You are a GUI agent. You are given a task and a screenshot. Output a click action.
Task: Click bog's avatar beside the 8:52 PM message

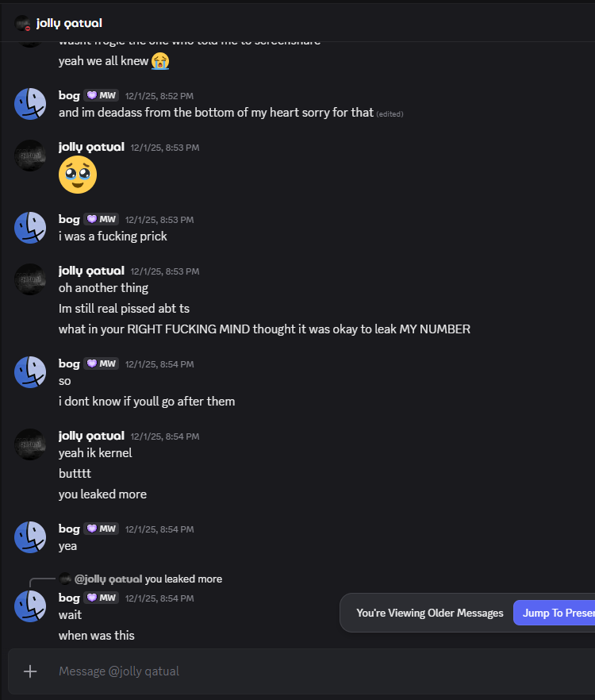(x=30, y=104)
